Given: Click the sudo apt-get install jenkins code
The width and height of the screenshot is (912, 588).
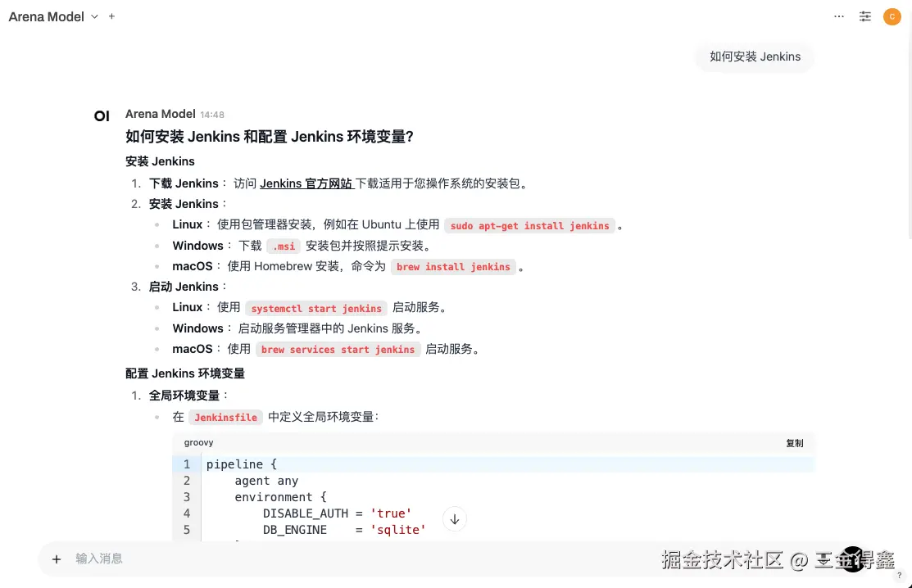Looking at the screenshot, I should 529,225.
